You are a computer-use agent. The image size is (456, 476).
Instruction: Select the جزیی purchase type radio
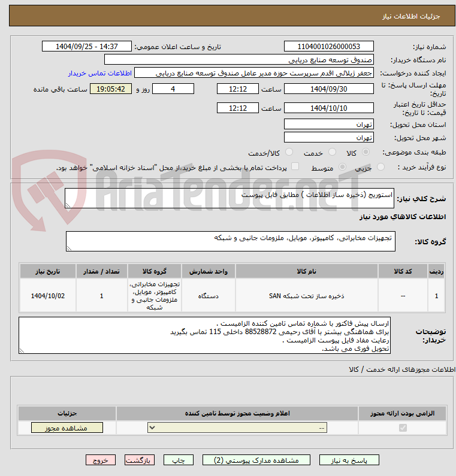[x=380, y=166]
